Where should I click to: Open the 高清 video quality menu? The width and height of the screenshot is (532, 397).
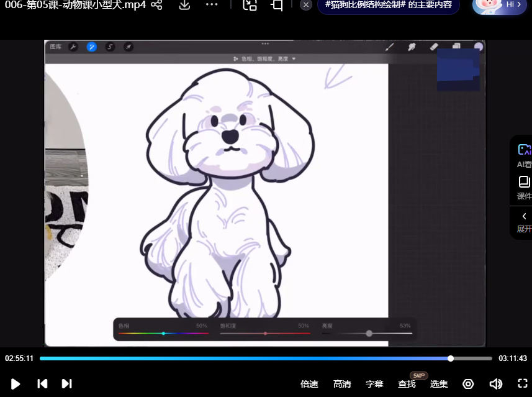tap(342, 384)
